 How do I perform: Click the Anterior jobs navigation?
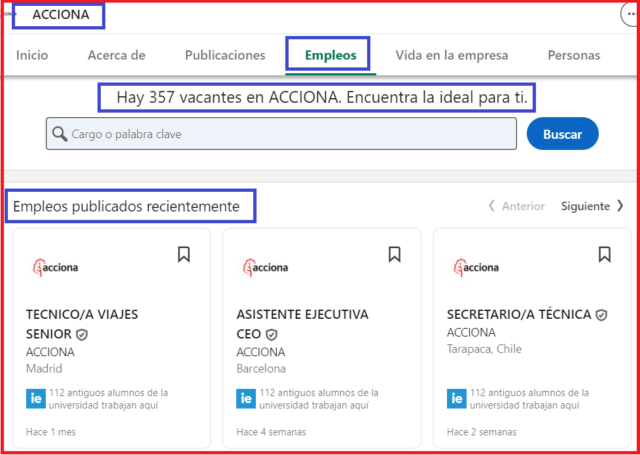click(516, 206)
